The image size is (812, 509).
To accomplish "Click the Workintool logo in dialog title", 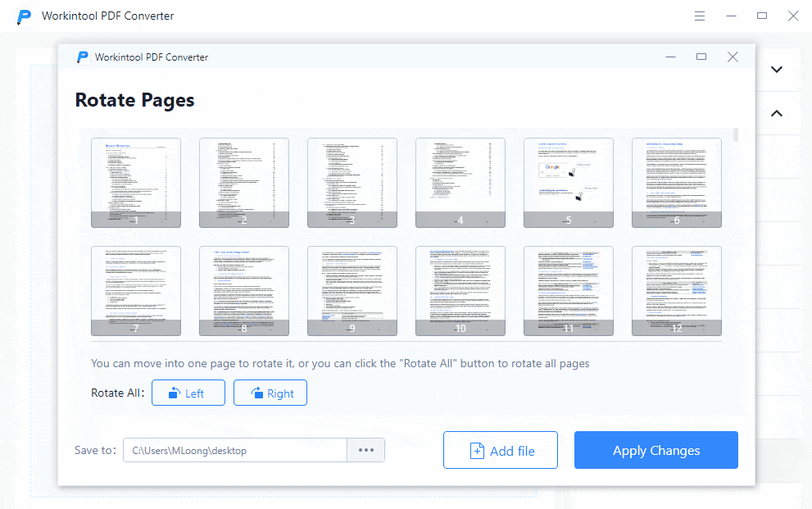I will 82,57.
